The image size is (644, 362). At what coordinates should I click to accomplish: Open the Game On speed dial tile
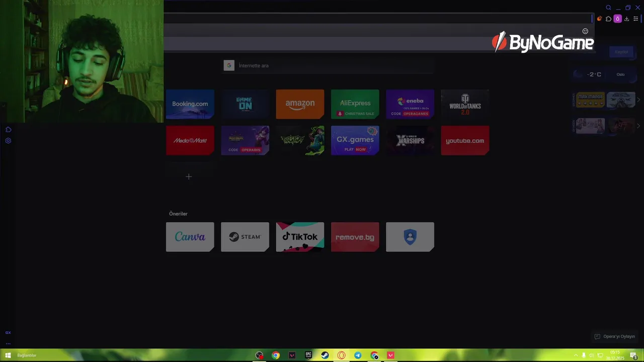click(245, 104)
